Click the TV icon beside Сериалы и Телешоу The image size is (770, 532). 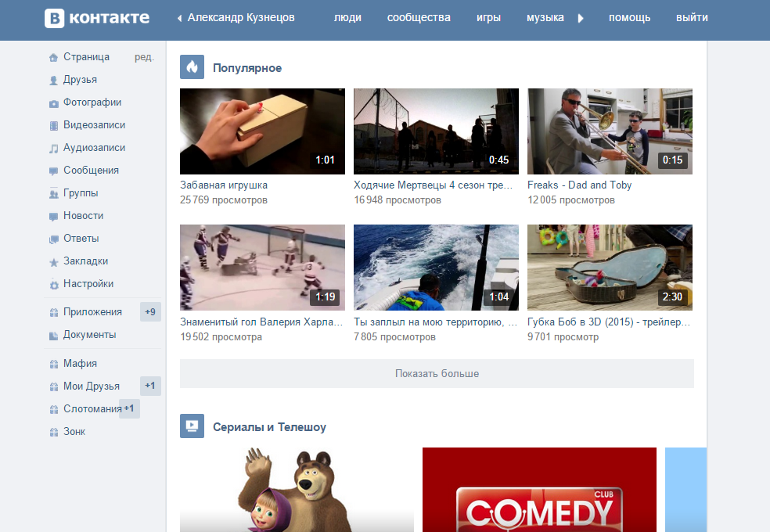pos(192,426)
